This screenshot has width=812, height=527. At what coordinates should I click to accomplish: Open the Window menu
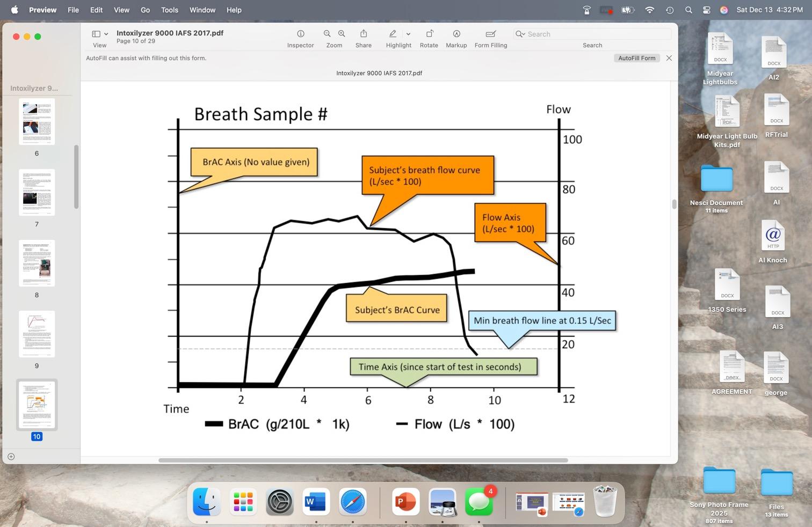coord(202,10)
